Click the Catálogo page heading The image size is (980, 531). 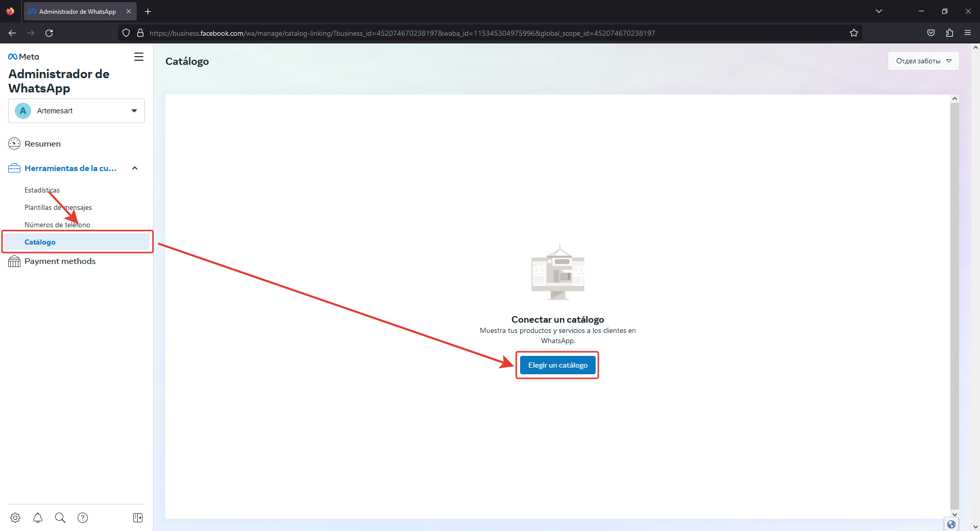(187, 61)
